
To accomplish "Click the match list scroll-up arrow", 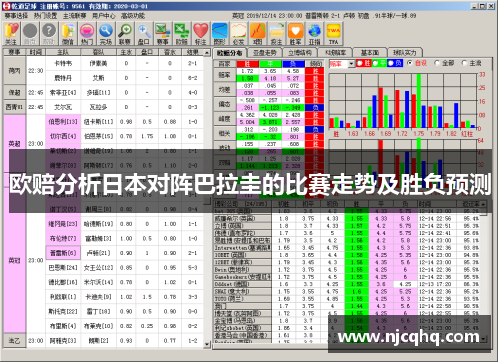I will coord(207,53).
